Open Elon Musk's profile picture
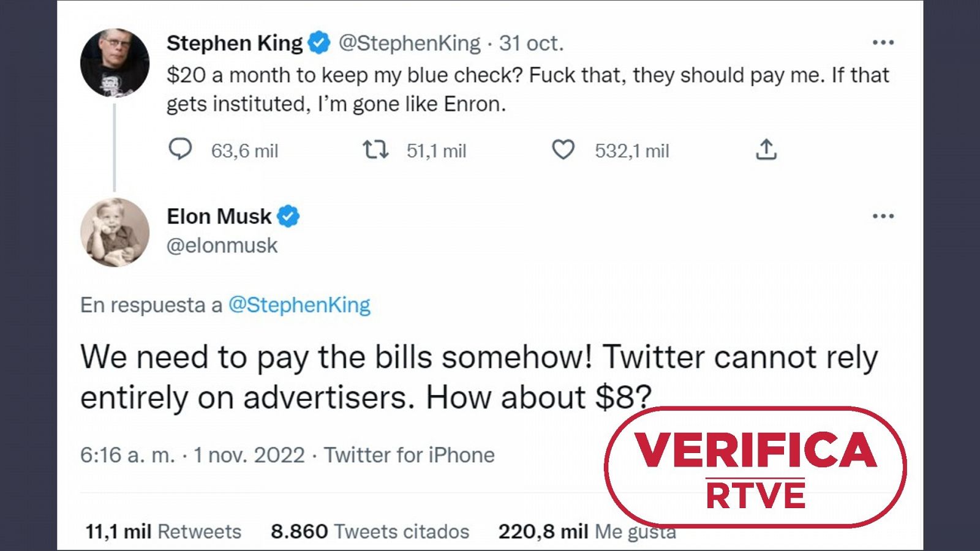Image resolution: width=980 pixels, height=551 pixels. [x=115, y=233]
